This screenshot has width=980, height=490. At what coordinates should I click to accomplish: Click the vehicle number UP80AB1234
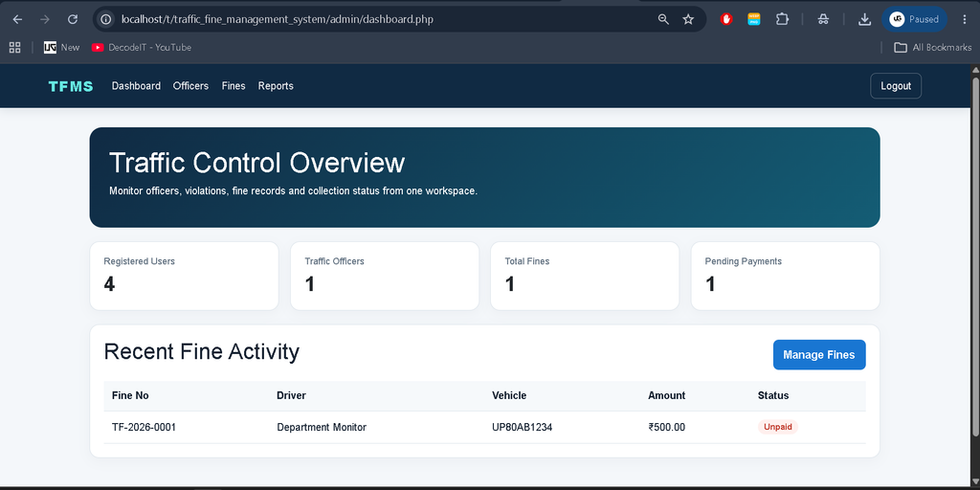522,428
